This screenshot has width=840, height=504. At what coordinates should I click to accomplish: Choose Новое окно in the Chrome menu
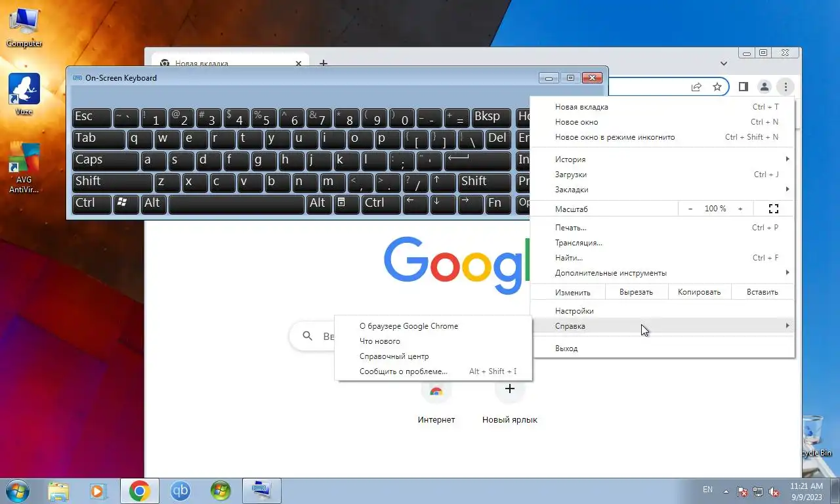[662, 122]
